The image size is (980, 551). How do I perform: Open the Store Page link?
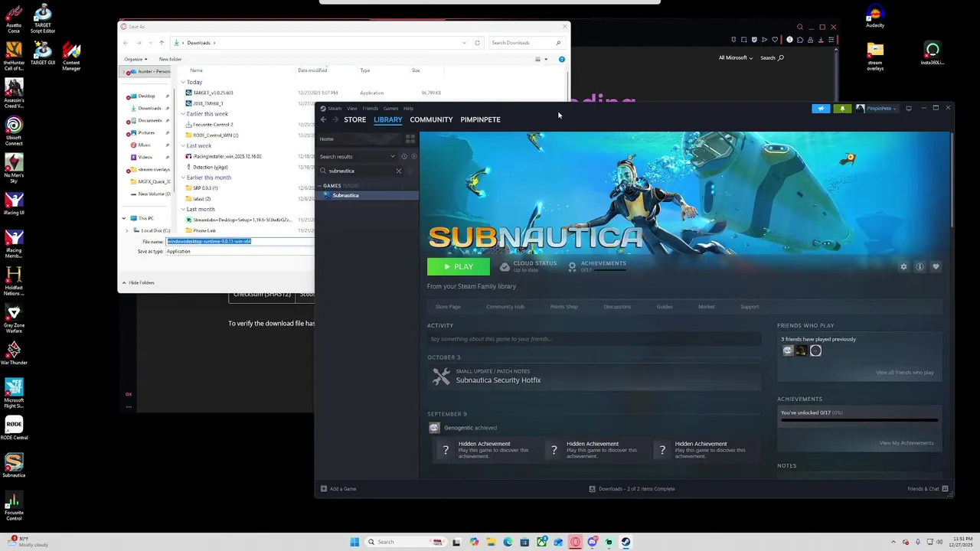[x=448, y=307]
